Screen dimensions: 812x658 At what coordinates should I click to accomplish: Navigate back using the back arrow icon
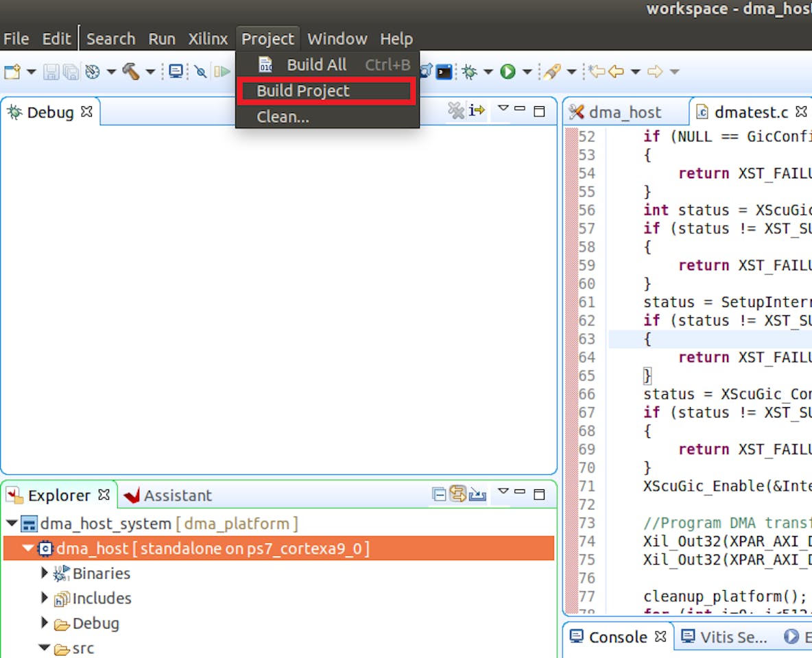coord(614,71)
